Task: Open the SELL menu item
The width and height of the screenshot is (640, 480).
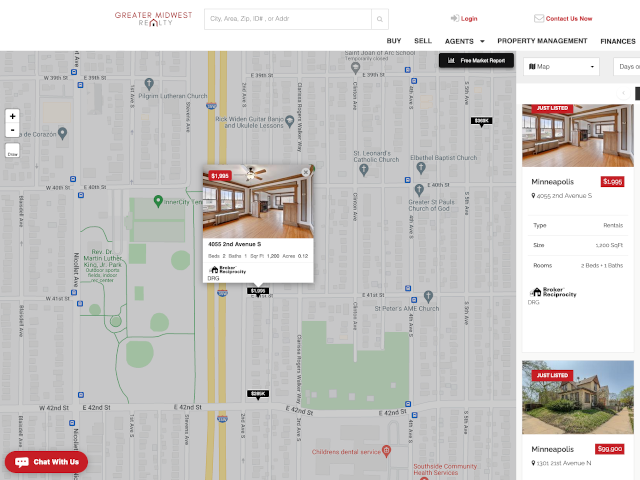Action: pos(423,41)
